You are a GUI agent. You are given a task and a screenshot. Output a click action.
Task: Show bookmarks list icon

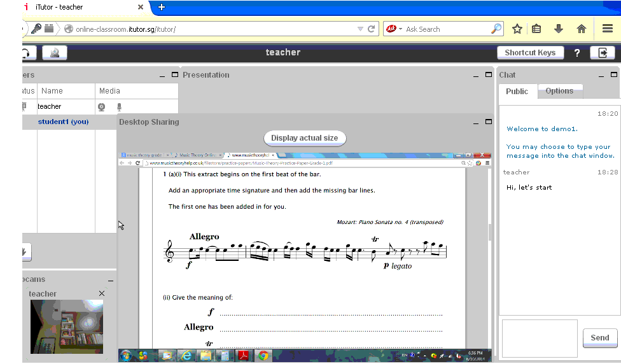coord(536,29)
